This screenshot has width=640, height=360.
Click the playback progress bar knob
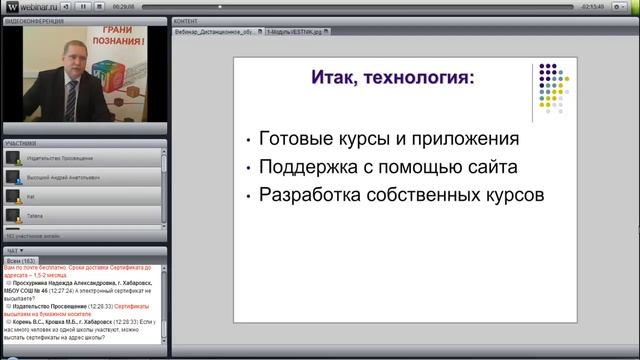pos(220,7)
